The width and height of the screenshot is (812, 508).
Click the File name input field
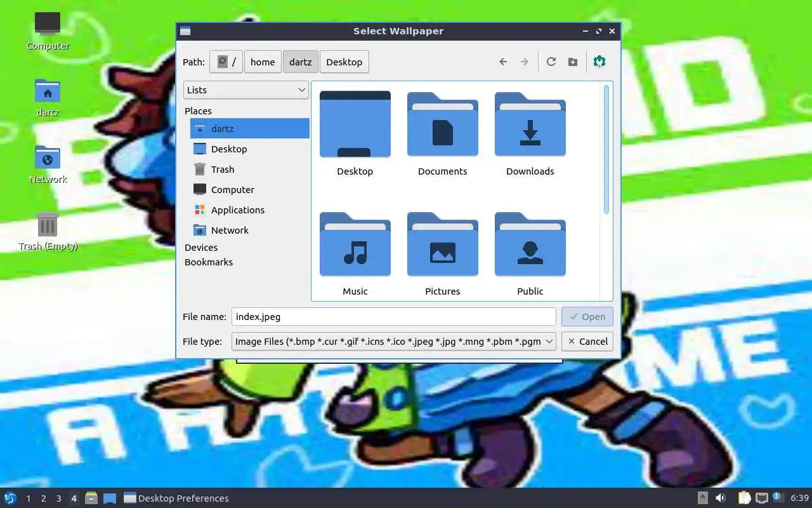[x=394, y=317]
